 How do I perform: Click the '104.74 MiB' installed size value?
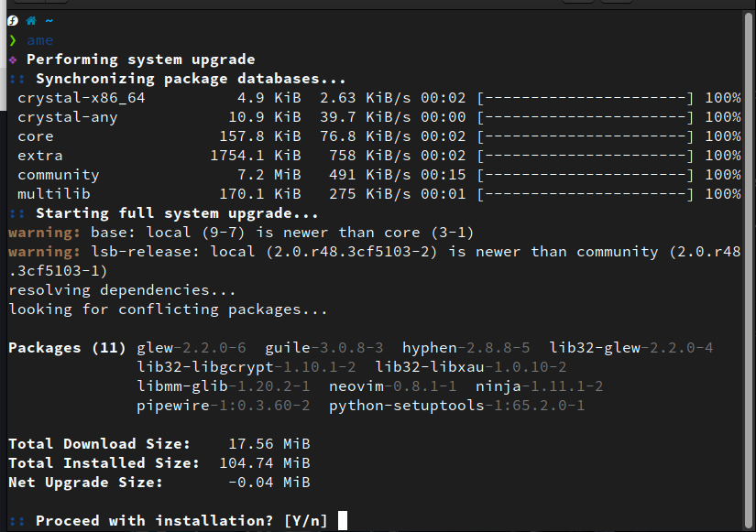tap(265, 463)
